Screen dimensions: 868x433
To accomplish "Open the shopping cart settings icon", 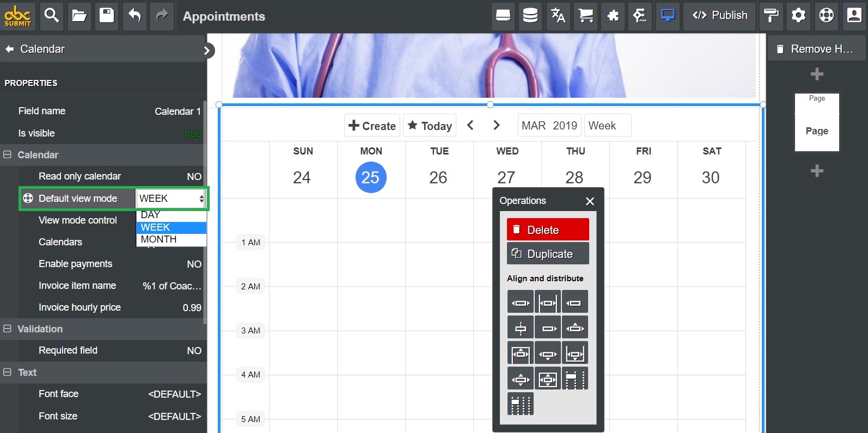I will tap(585, 16).
